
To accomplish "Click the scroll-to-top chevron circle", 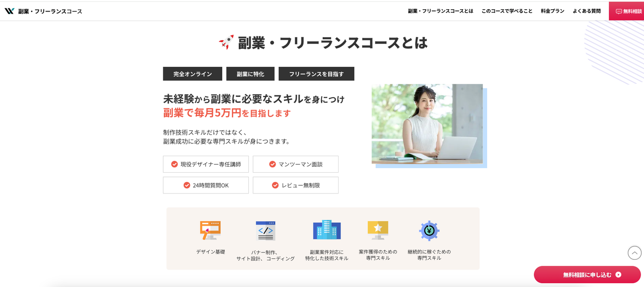I will click(634, 253).
